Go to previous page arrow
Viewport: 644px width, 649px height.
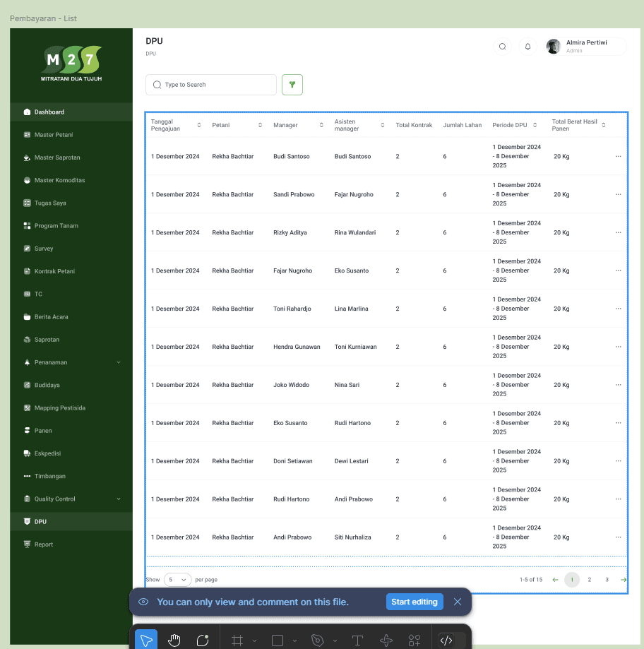556,580
